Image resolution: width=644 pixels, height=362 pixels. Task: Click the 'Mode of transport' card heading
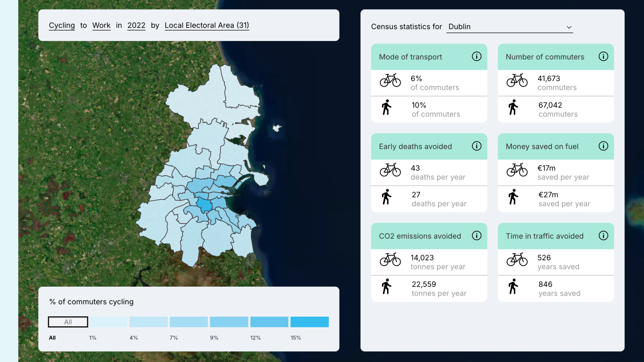[x=410, y=57]
